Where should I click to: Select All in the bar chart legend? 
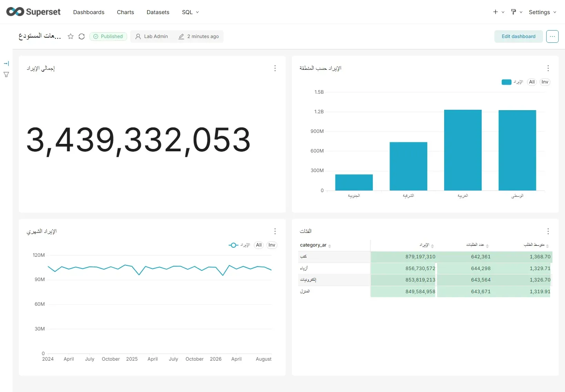tap(532, 82)
